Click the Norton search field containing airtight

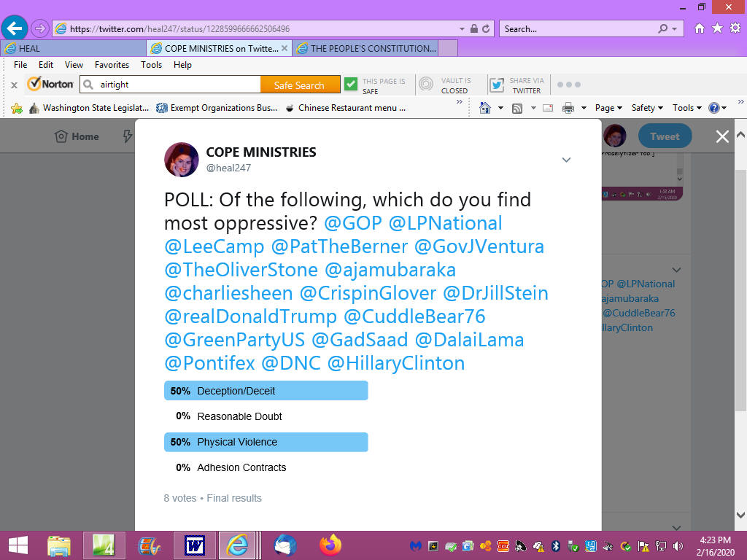point(171,85)
